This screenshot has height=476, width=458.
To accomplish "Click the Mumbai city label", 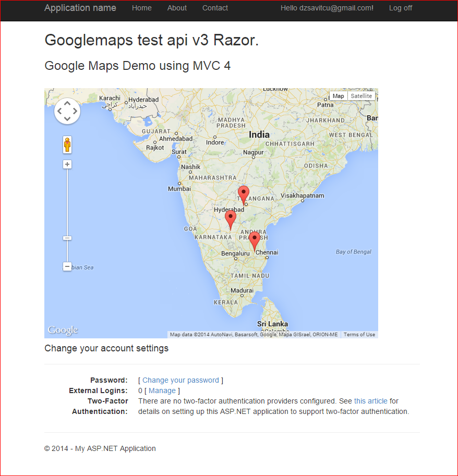I will pyautogui.click(x=179, y=189).
